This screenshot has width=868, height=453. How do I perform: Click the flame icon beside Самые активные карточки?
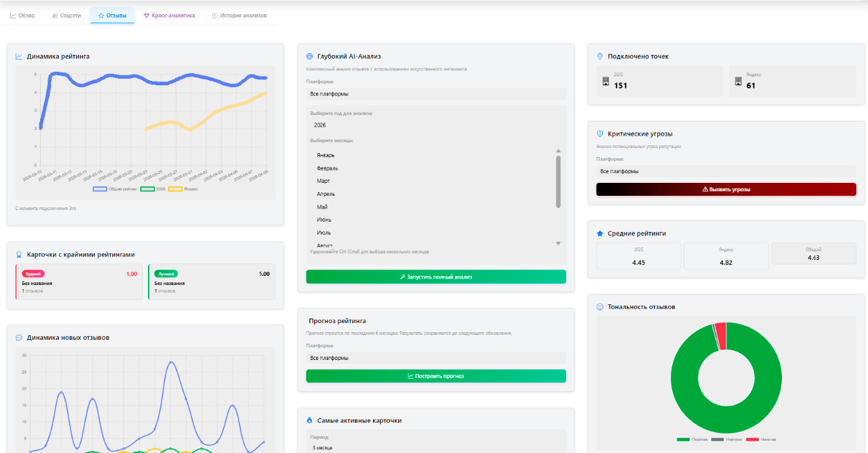click(310, 420)
